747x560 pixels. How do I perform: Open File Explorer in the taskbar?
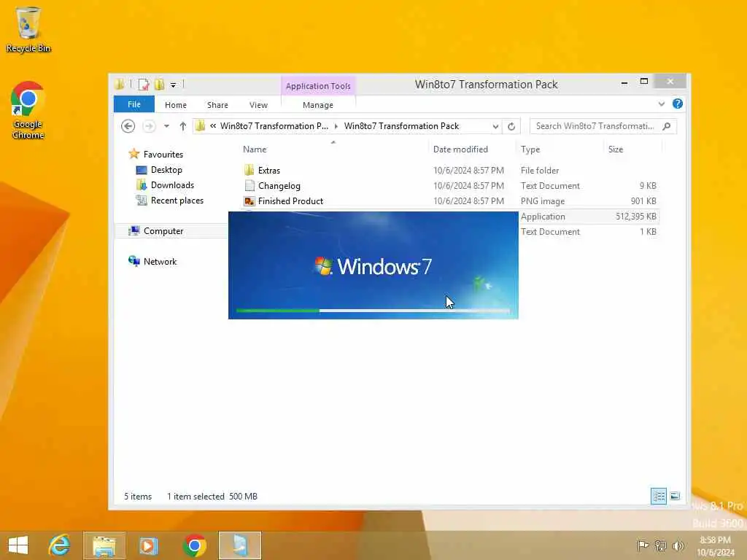point(104,545)
